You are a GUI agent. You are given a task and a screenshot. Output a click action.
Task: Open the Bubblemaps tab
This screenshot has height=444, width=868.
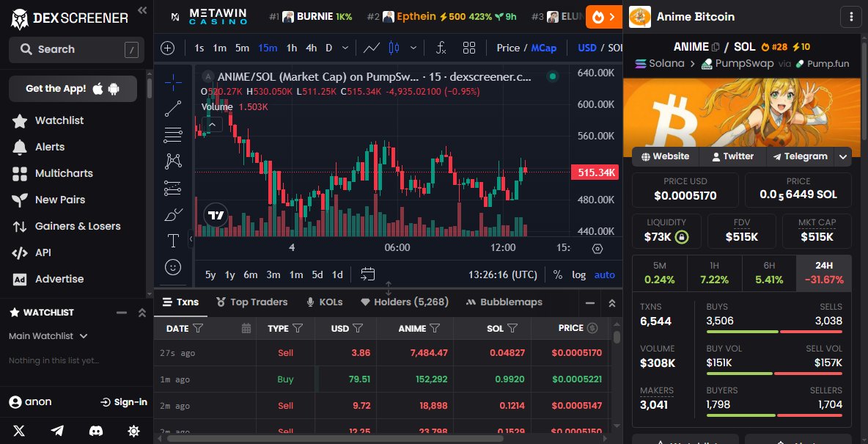[x=504, y=302]
